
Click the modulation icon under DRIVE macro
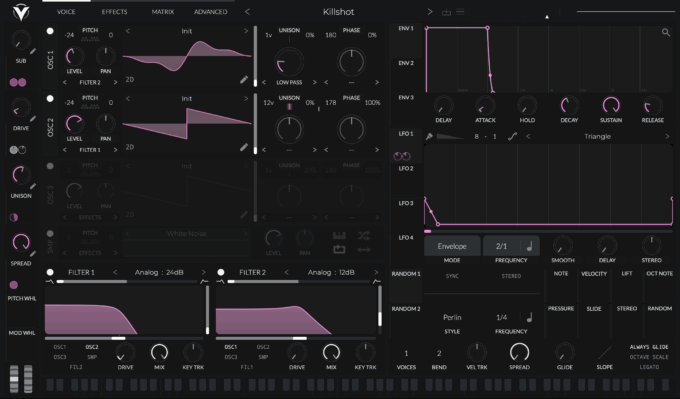(x=18, y=150)
